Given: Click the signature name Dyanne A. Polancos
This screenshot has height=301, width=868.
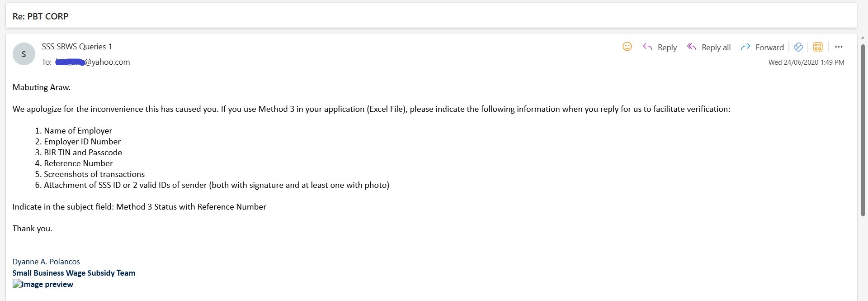Looking at the screenshot, I should [46, 262].
